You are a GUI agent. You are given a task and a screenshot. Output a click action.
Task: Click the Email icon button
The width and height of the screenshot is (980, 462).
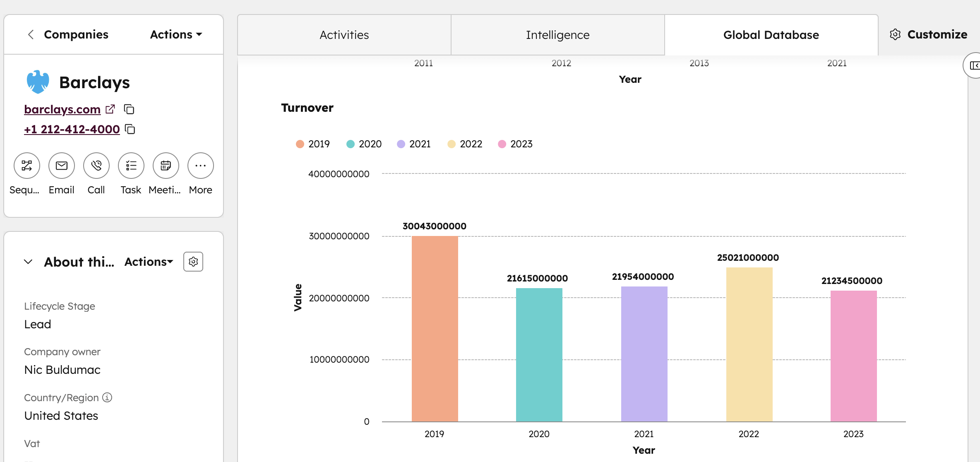[x=62, y=166]
